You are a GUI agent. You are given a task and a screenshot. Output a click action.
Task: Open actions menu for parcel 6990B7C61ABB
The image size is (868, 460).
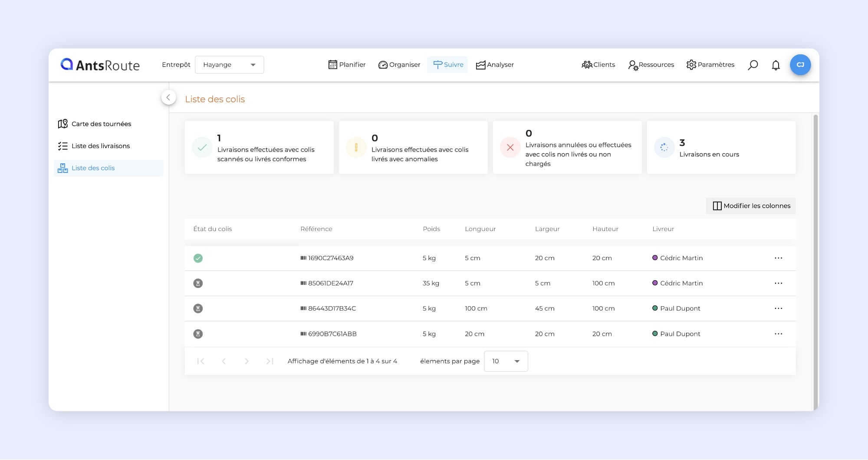click(x=778, y=334)
